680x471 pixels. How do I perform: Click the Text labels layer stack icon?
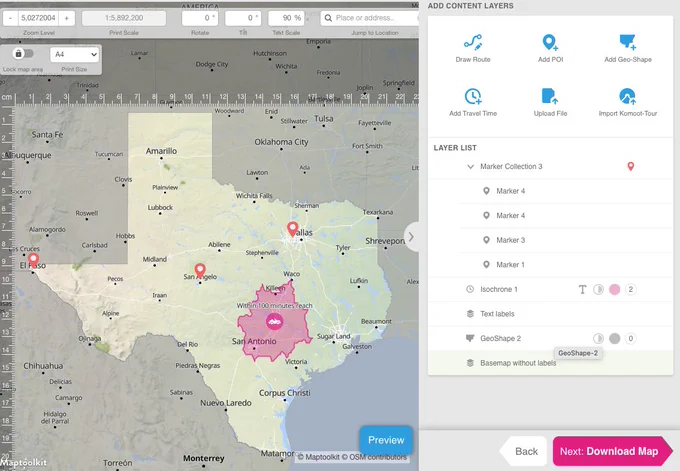(x=470, y=314)
